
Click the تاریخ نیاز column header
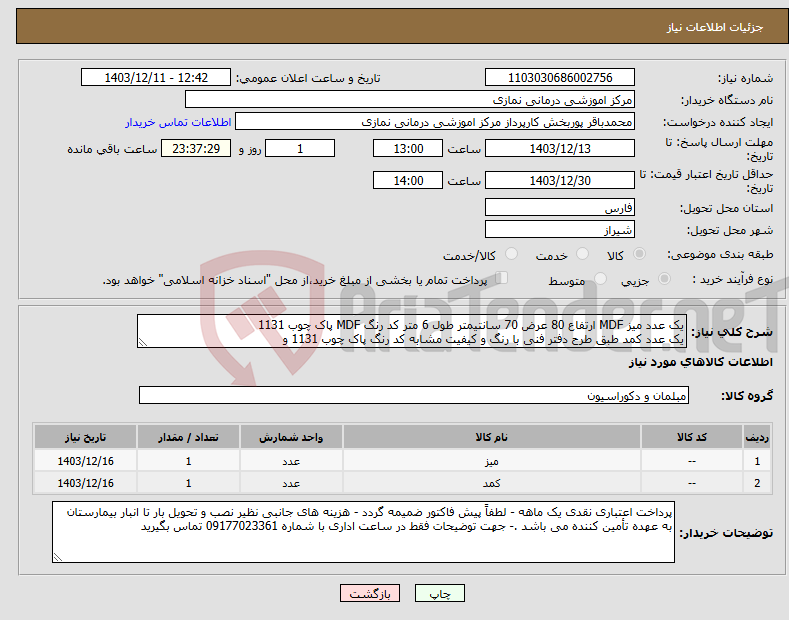click(x=86, y=437)
